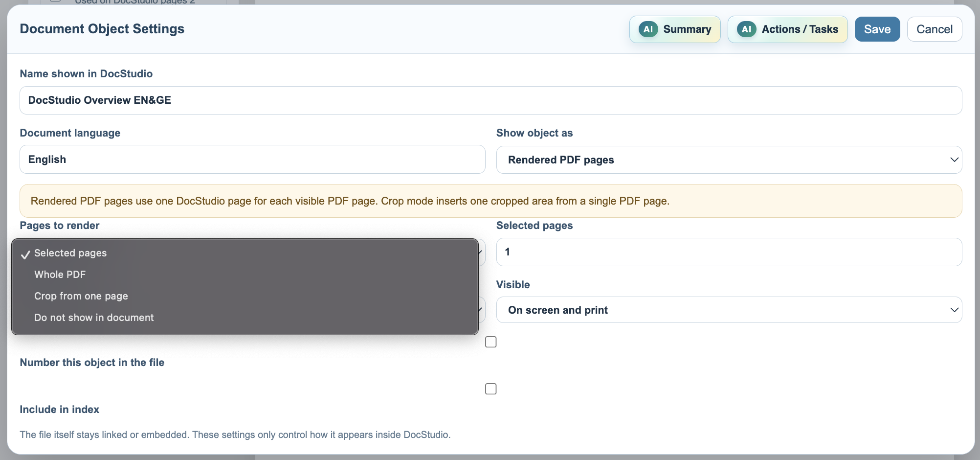Tick the Include in index checkbox

(491, 389)
